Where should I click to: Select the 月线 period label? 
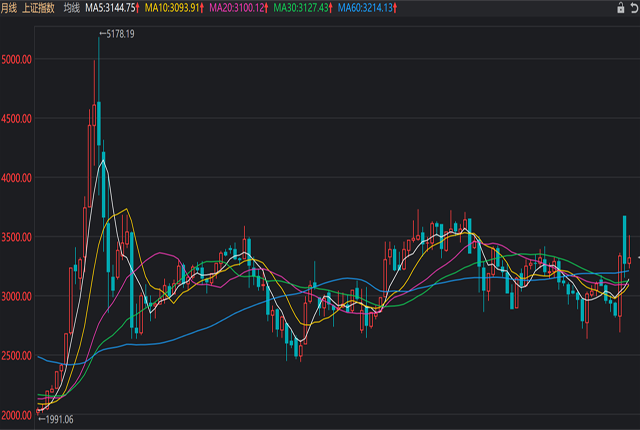(x=9, y=8)
